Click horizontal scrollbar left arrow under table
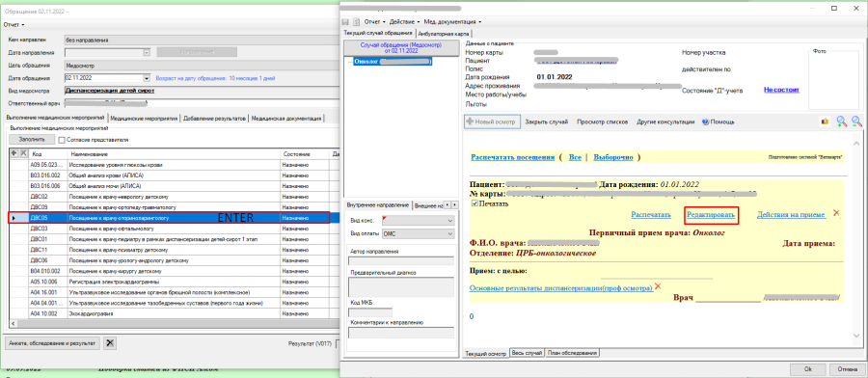 click(x=14, y=324)
